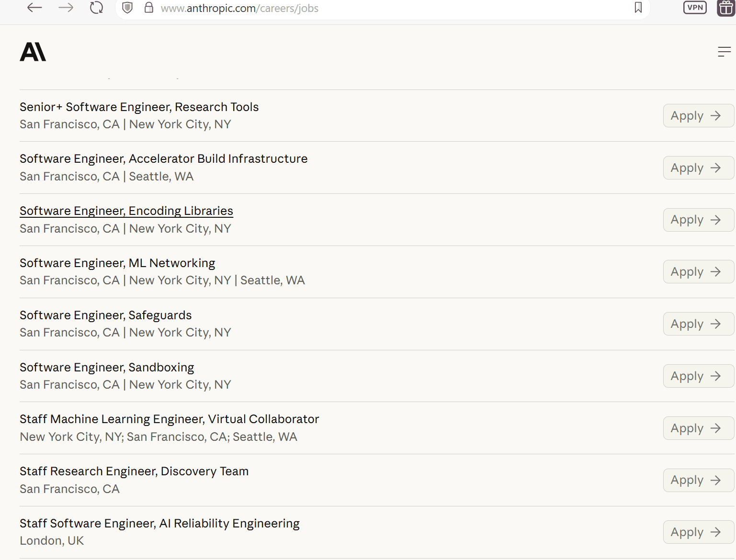Open the Senior+ Software Engineer, Research Tools posting
Viewport: 736px width, 560px height.
tap(139, 107)
